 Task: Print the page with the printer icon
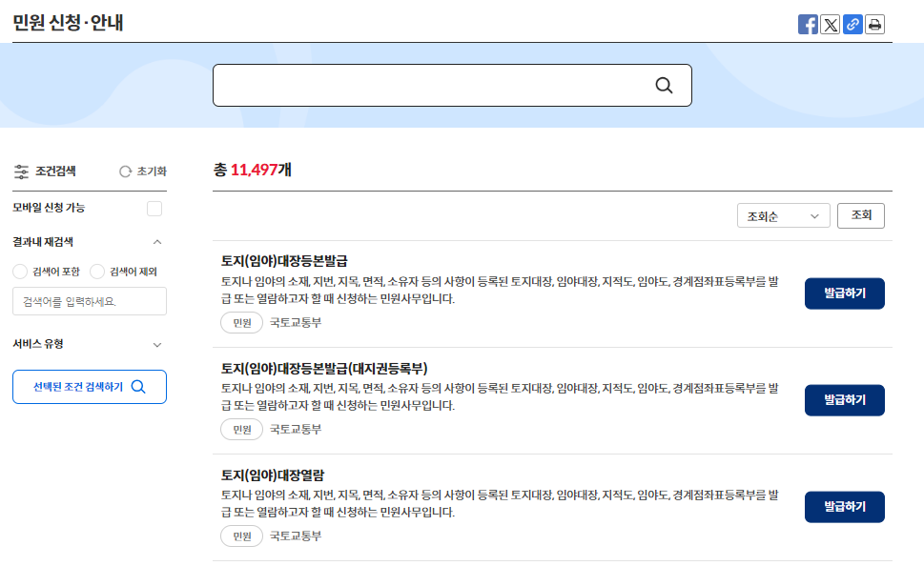click(874, 24)
